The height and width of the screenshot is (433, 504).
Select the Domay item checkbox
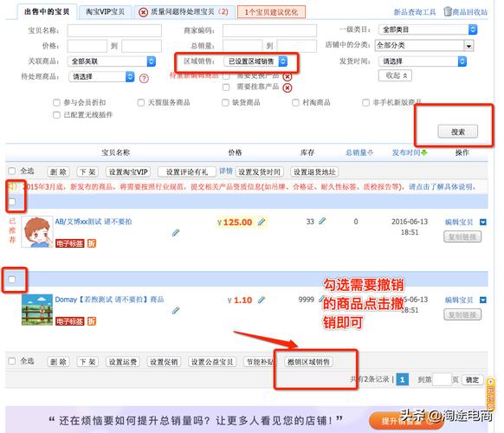12,280
